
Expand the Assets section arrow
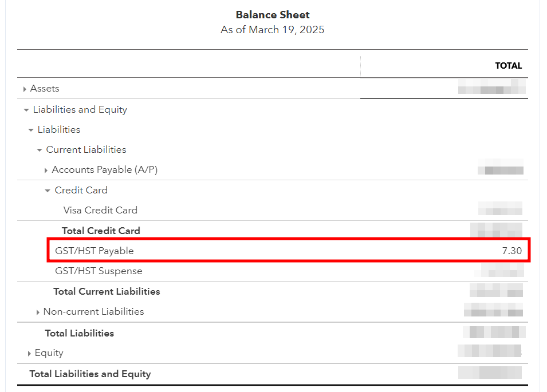tap(25, 89)
